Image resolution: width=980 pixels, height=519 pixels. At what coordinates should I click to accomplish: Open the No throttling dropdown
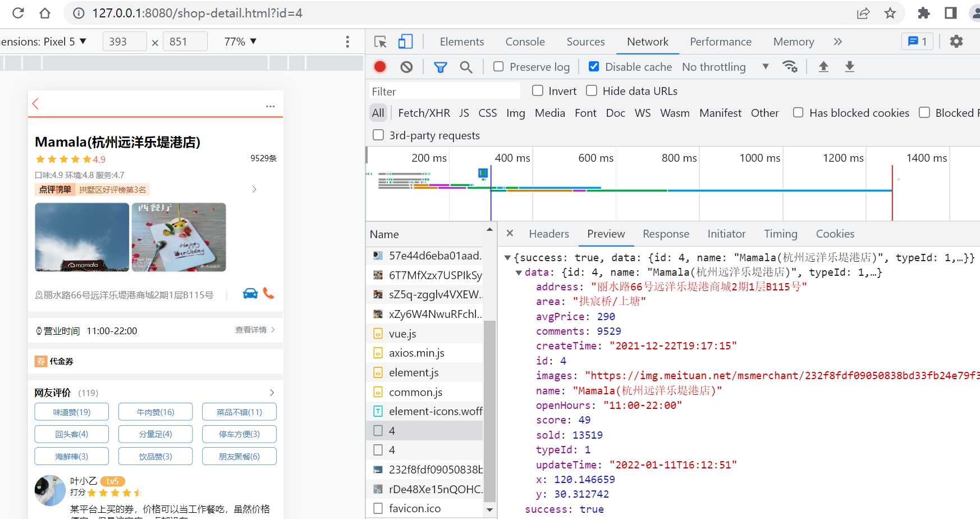tap(726, 67)
